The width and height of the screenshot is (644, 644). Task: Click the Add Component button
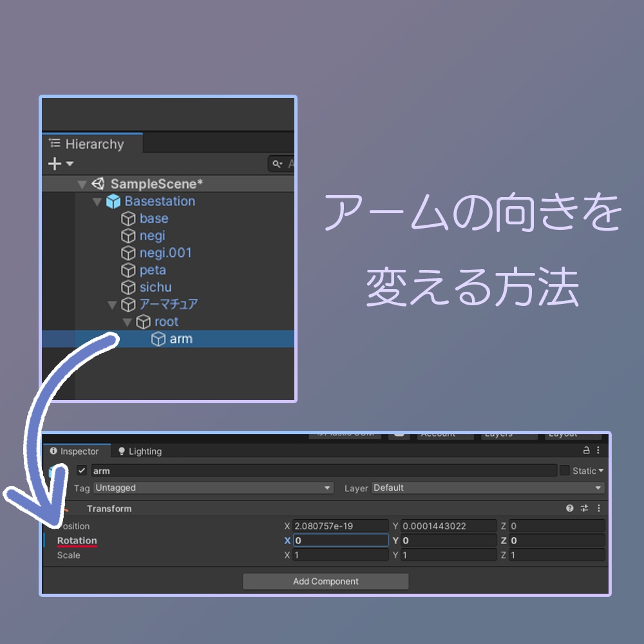coord(326,581)
